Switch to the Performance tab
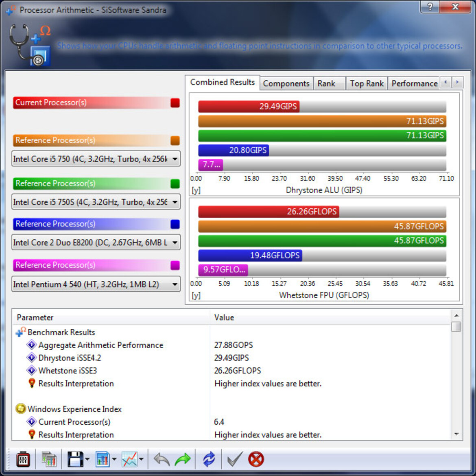The height and width of the screenshot is (476, 476). point(414,83)
